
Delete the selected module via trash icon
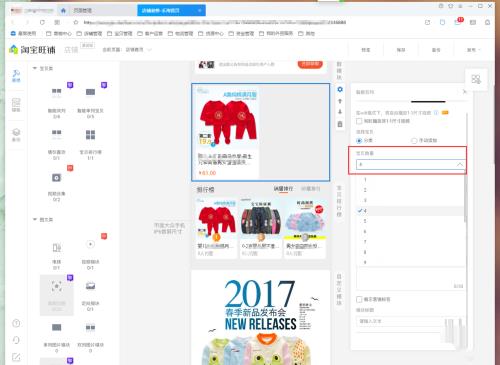coord(340,124)
